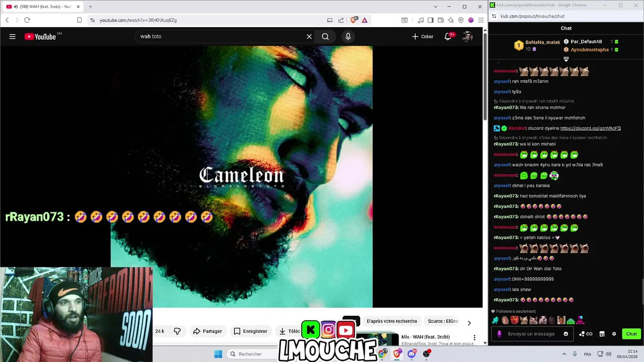
Task: Click the Télécharger download button
Action: click(x=289, y=331)
